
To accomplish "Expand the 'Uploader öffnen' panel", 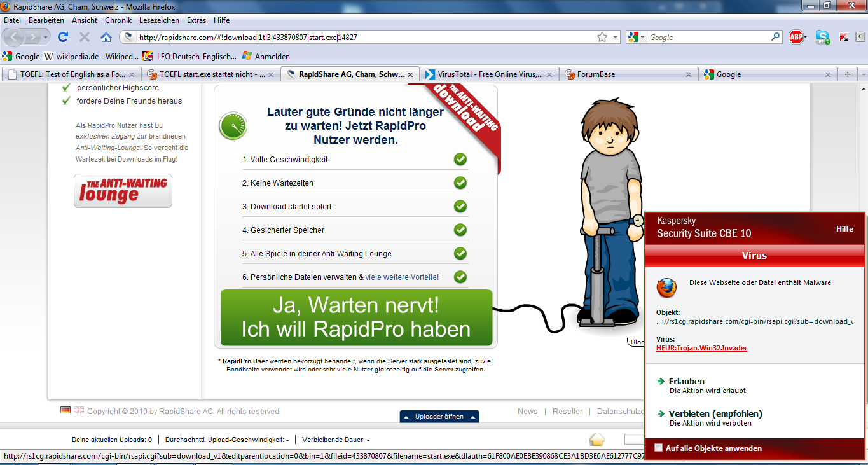I will point(439,417).
